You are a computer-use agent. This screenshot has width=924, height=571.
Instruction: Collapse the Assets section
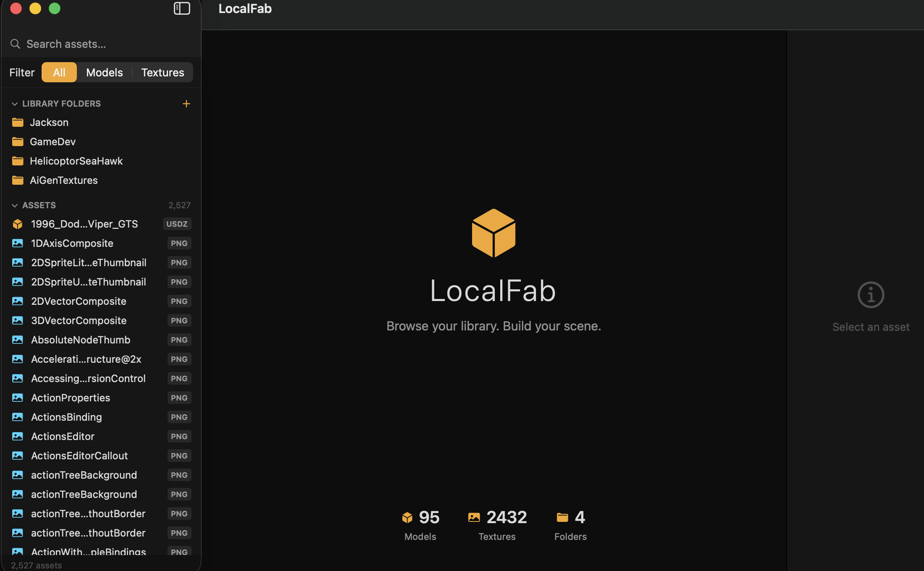tap(15, 205)
